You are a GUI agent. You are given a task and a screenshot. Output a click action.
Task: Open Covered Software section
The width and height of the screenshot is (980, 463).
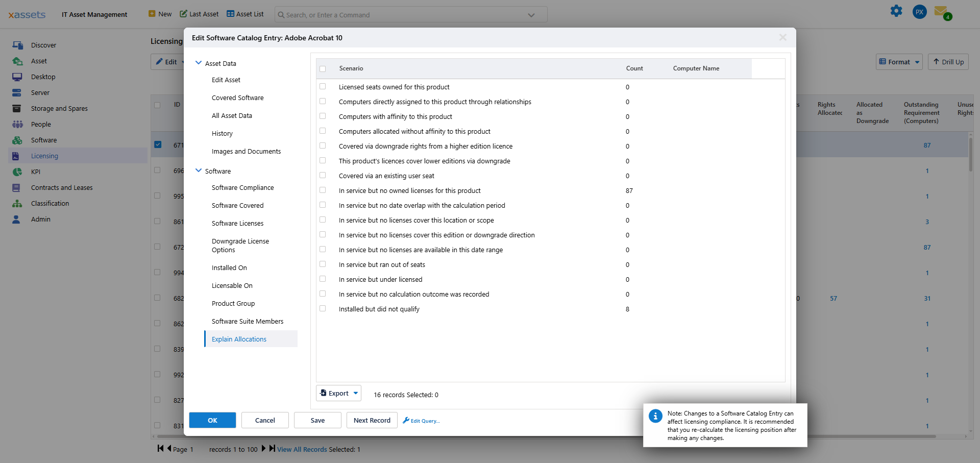tap(238, 98)
